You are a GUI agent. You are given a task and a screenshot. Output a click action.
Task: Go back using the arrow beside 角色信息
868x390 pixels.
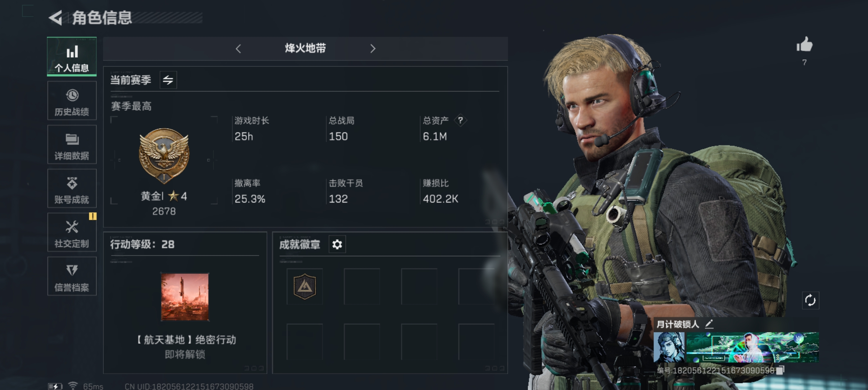pyautogui.click(x=56, y=17)
